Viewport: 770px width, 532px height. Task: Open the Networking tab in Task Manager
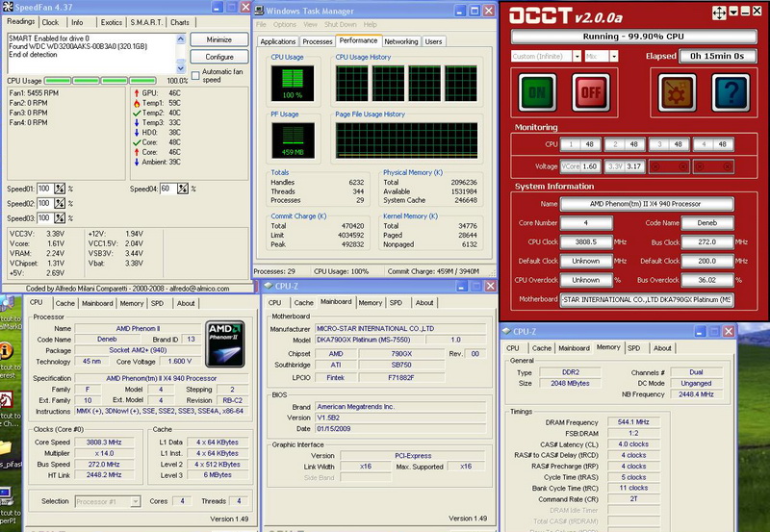pyautogui.click(x=401, y=41)
